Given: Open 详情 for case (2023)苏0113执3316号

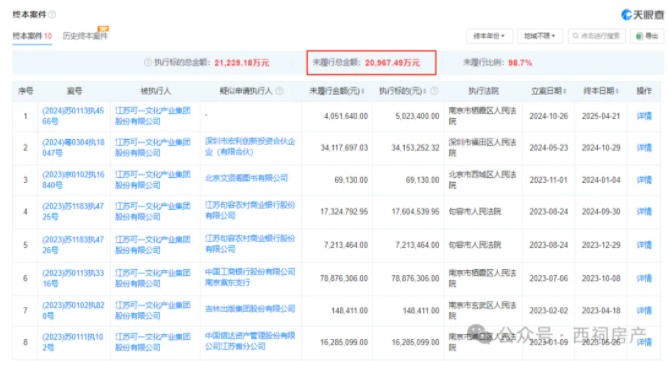Looking at the screenshot, I should pyautogui.click(x=644, y=278).
